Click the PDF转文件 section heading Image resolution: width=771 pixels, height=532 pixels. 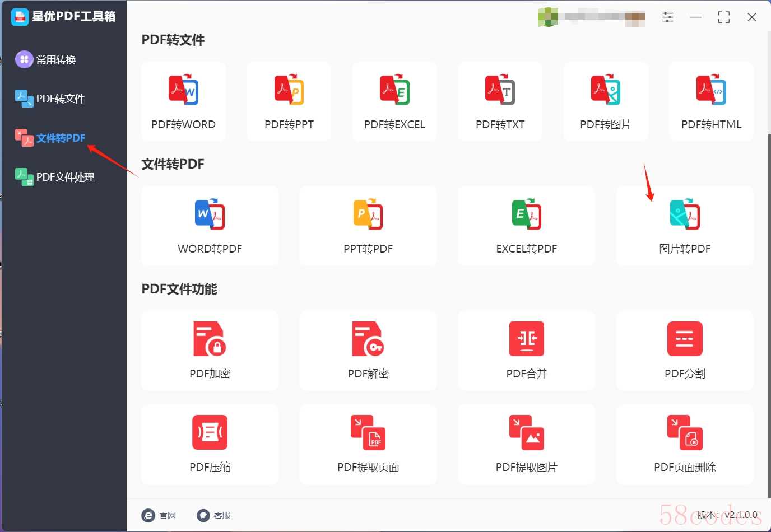[x=173, y=40]
